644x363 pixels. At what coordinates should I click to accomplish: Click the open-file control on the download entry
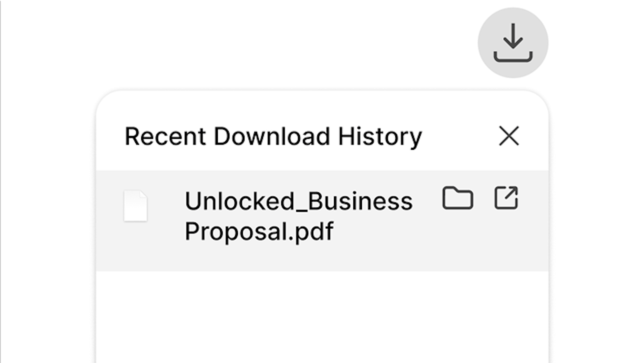(x=507, y=198)
